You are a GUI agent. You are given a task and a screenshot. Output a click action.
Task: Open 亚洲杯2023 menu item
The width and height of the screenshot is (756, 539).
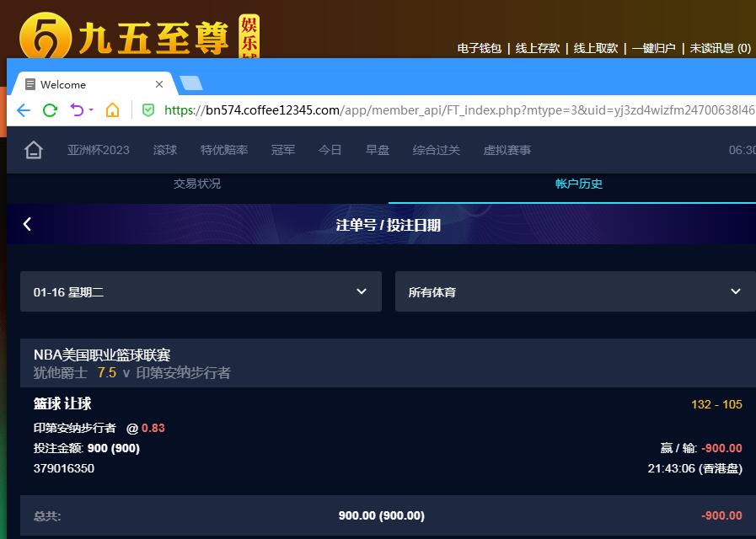[x=99, y=150]
